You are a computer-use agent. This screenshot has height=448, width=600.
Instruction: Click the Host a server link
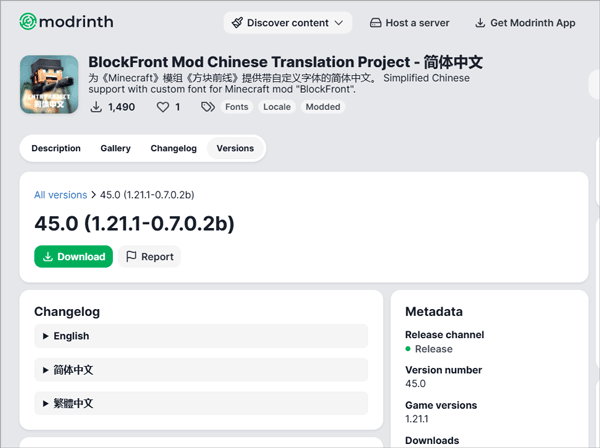pos(409,23)
